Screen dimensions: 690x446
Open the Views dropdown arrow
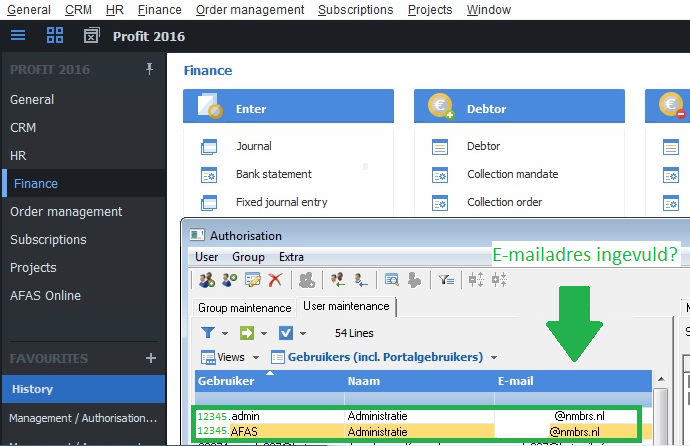pos(256,357)
